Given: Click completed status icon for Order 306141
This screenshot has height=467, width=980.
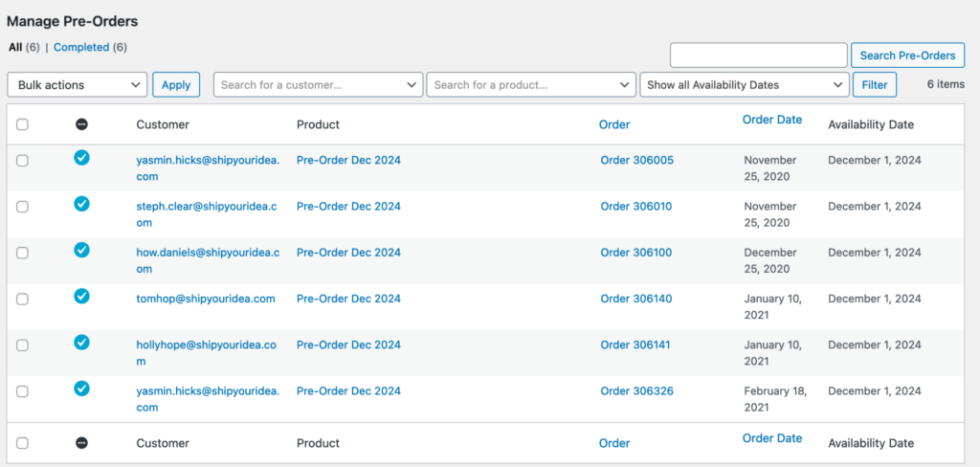Looking at the screenshot, I should click(x=81, y=343).
